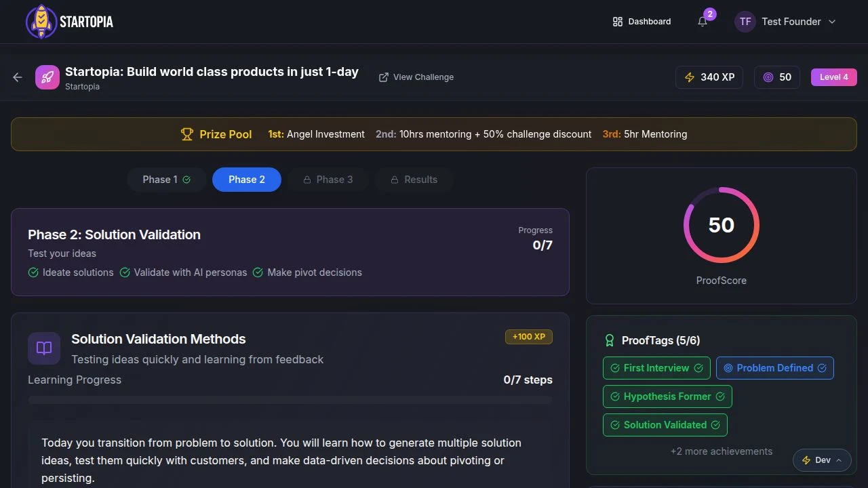The image size is (868, 488).
Task: Select the Problem Defined proof tag
Action: pyautogui.click(x=775, y=368)
